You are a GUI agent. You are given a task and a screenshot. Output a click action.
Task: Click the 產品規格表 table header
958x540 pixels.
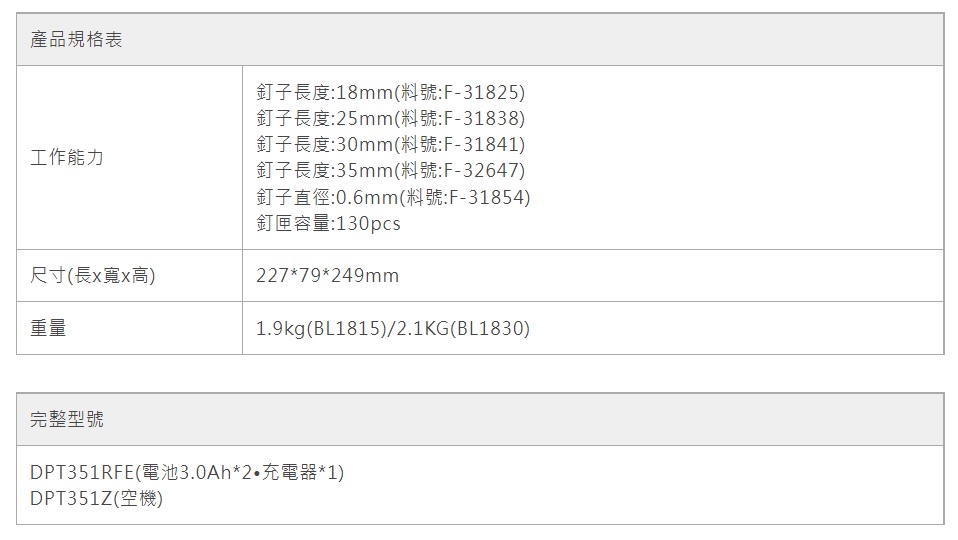[x=77, y=41]
